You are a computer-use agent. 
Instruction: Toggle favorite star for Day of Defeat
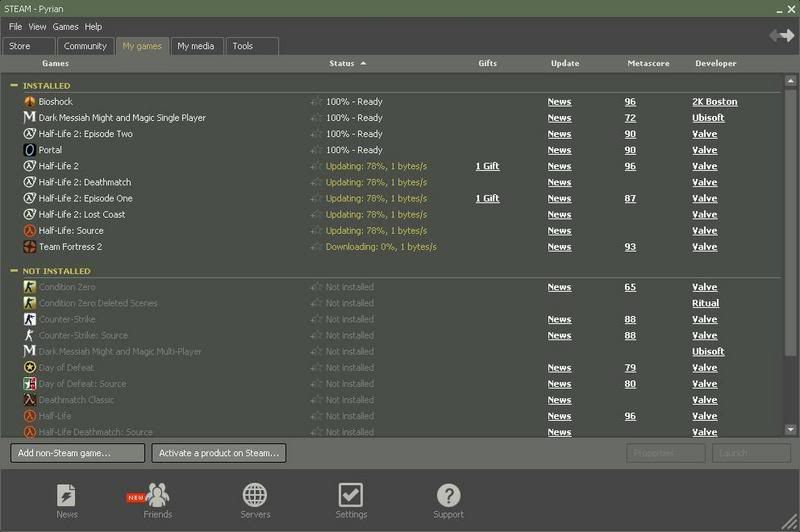pyautogui.click(x=316, y=367)
